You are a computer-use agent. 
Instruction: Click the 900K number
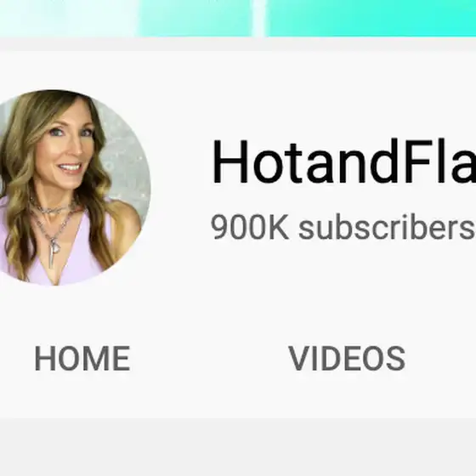click(250, 227)
